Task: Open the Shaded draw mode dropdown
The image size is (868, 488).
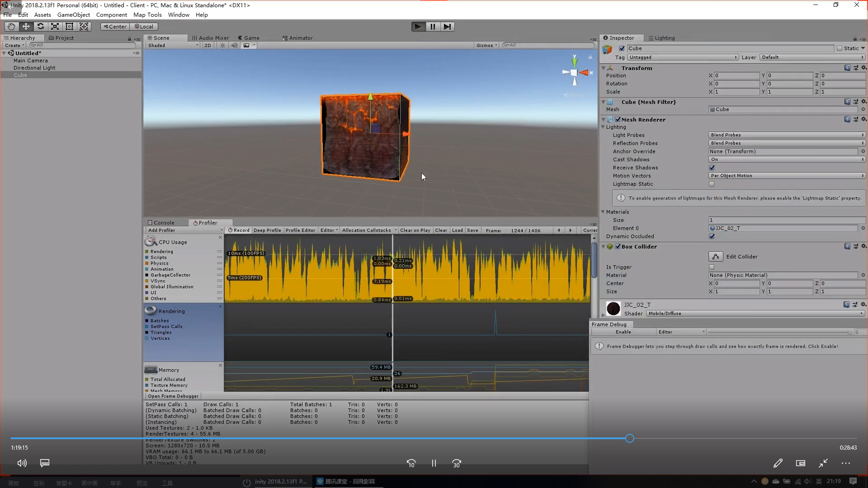Action: 173,45
